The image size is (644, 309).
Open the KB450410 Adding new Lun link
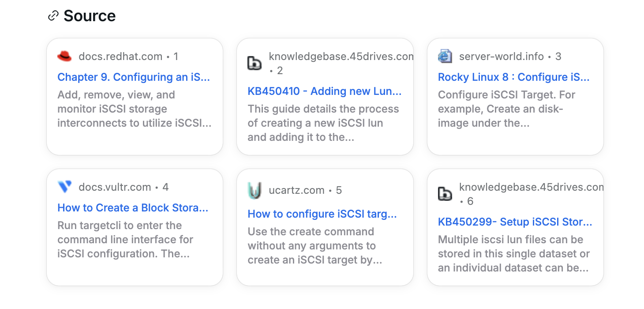(x=325, y=91)
